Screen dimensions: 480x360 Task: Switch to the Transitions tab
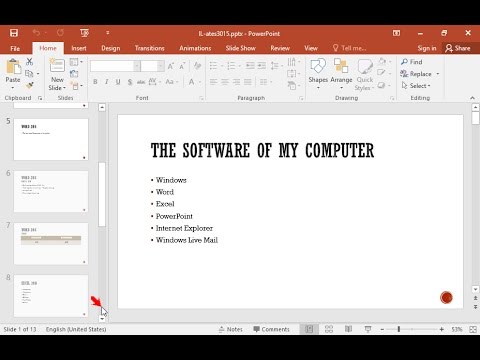(x=150, y=48)
